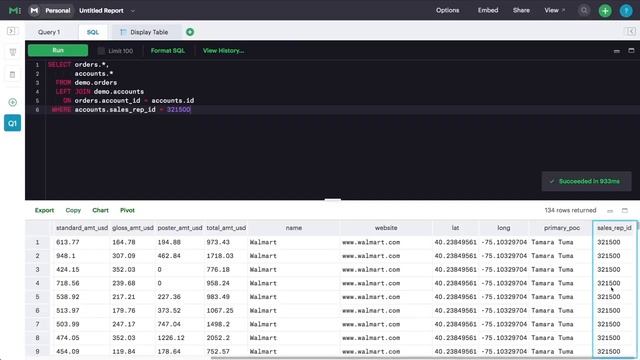
Task: Open the View dropdown
Action: 555,10
